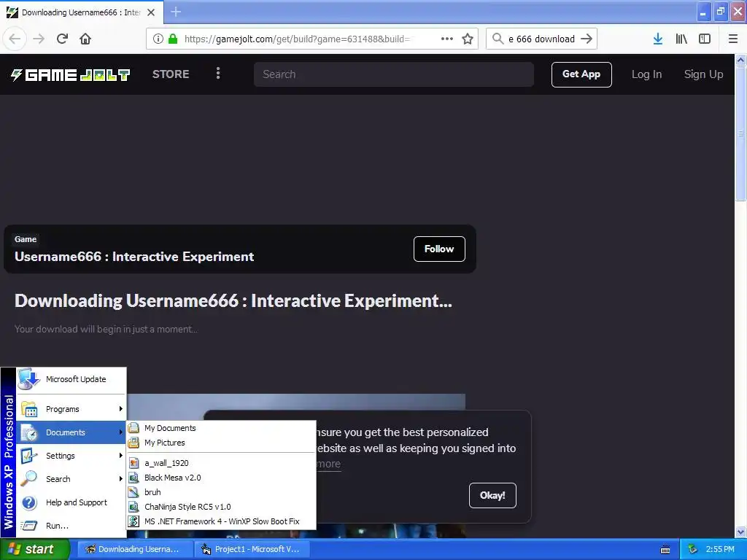Image resolution: width=747 pixels, height=560 pixels.
Task: Click the Get App button
Action: coord(581,74)
